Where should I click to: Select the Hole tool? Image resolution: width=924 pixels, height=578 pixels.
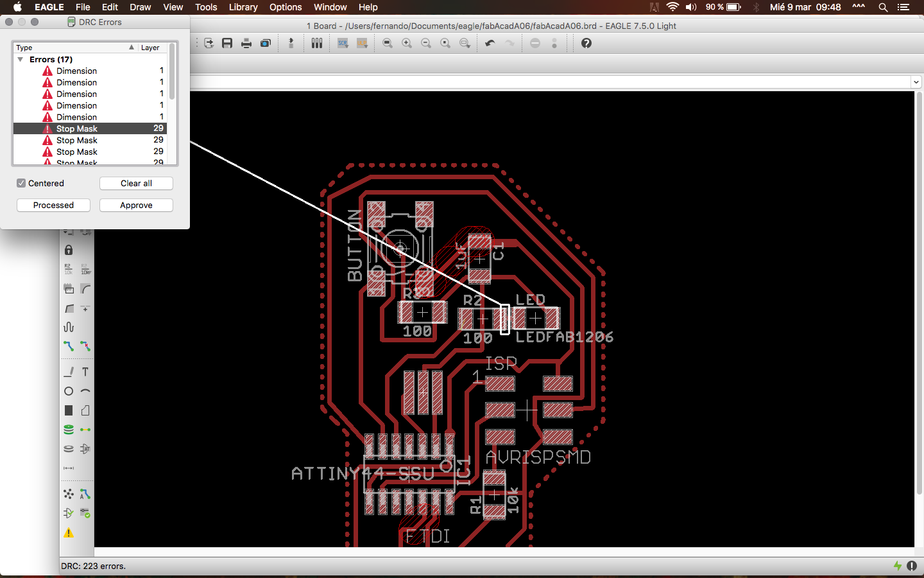pyautogui.click(x=69, y=449)
